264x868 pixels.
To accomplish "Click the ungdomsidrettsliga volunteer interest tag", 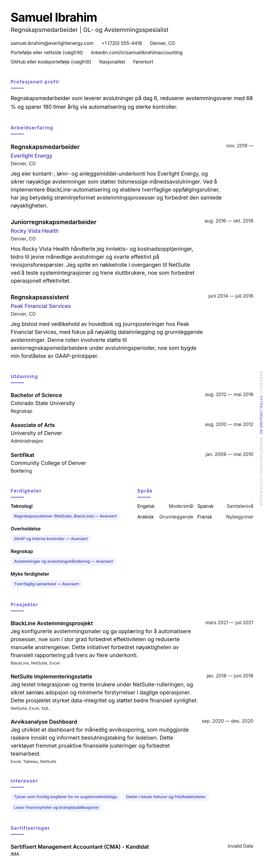I will click(x=65, y=796).
